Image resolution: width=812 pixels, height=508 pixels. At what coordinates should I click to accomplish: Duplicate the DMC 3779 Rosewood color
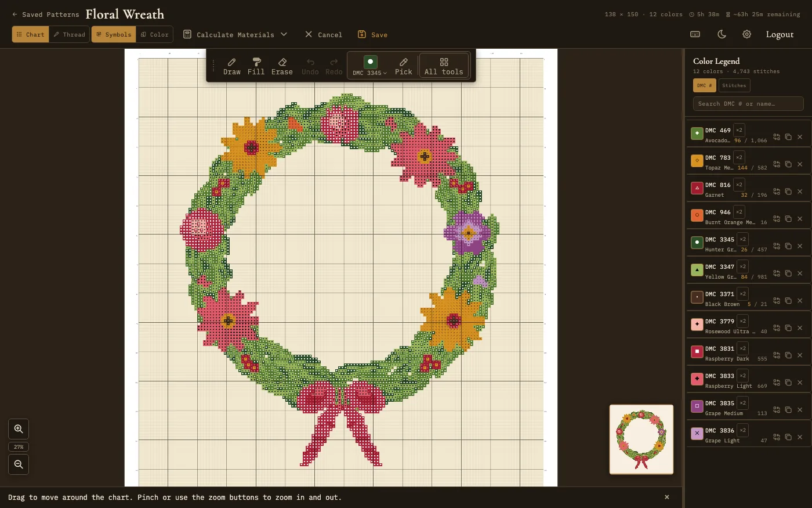click(788, 328)
